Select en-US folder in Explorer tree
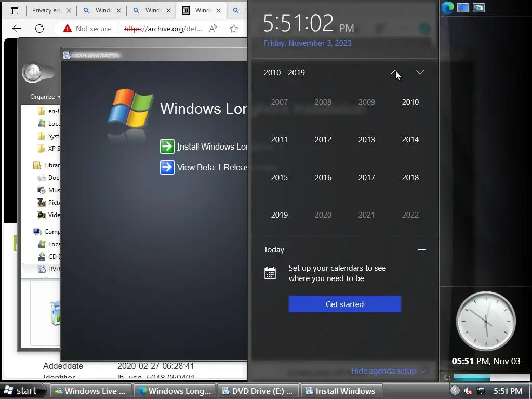 48,111
